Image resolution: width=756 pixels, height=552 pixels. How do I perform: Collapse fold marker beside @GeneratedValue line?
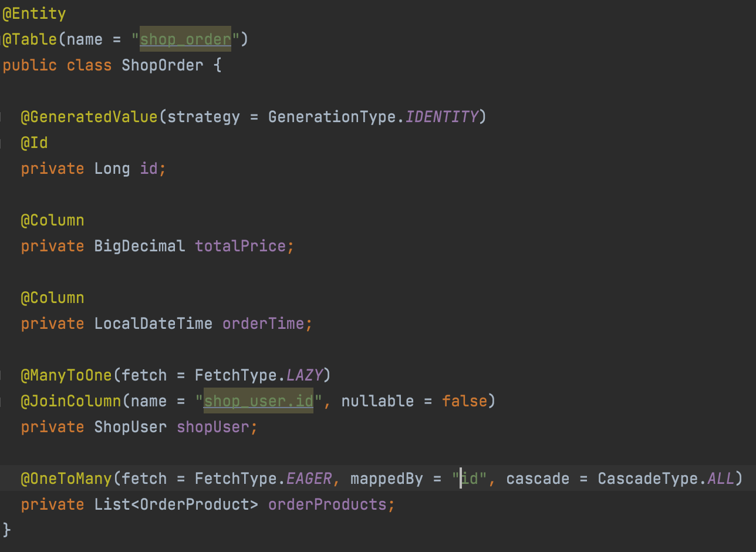pos(1,117)
